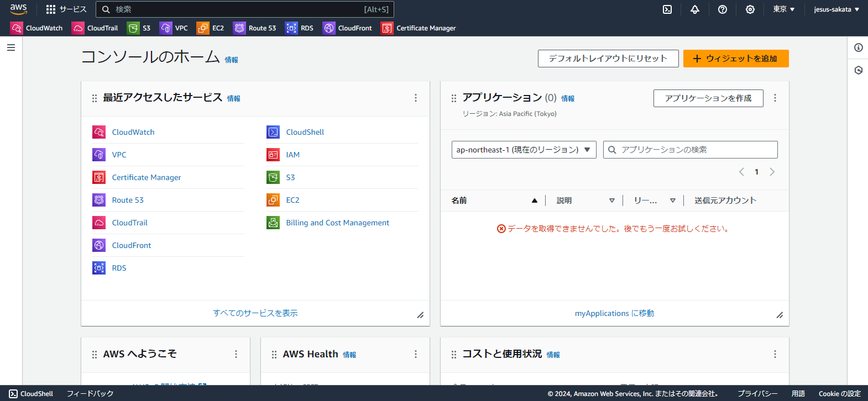Open EC2 favorite in the shortcut bar

[x=211, y=28]
